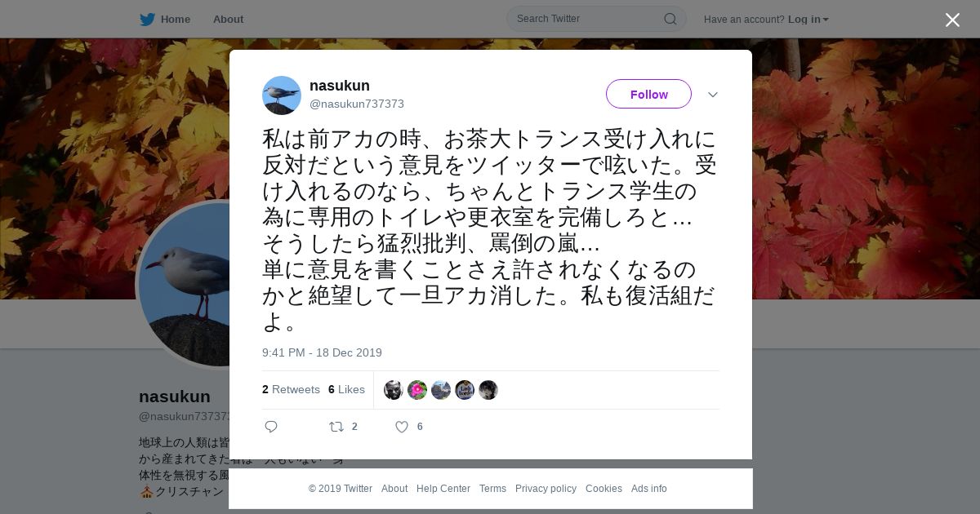The height and width of the screenshot is (514, 980).
Task: Like the tweet with the heart icon
Action: tap(402, 427)
